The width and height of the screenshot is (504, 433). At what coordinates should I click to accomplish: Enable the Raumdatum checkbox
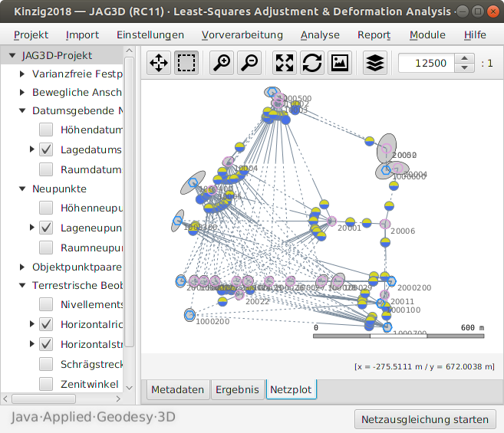tap(46, 169)
